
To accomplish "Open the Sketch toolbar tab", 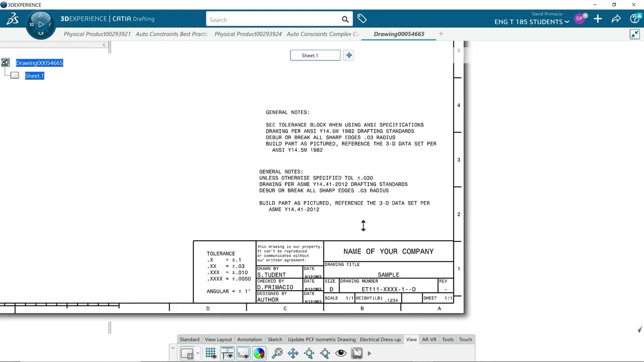I will (x=275, y=339).
